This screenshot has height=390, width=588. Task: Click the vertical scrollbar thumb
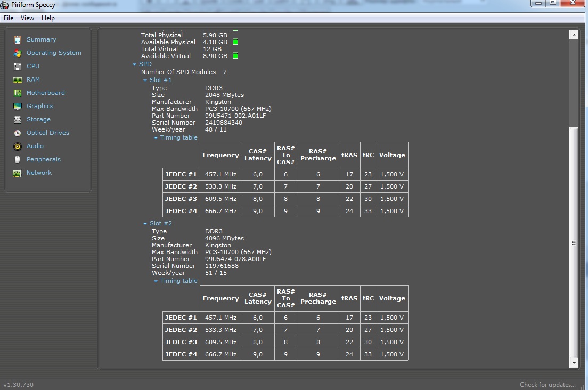(574, 243)
